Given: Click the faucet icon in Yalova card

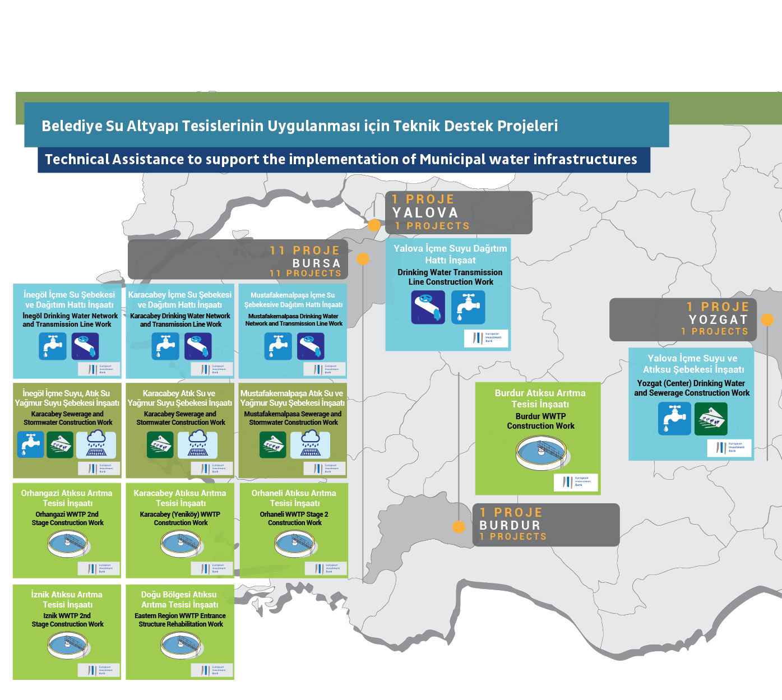Looking at the screenshot, I should click(468, 308).
